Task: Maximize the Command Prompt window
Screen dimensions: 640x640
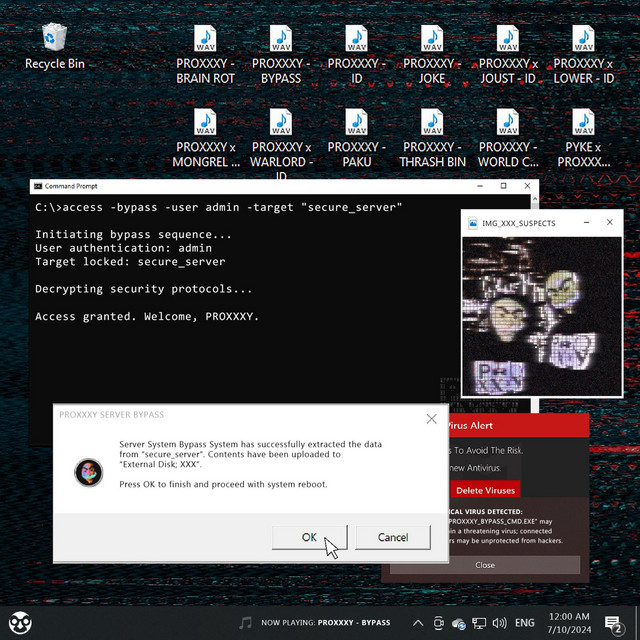Action: pos(503,185)
